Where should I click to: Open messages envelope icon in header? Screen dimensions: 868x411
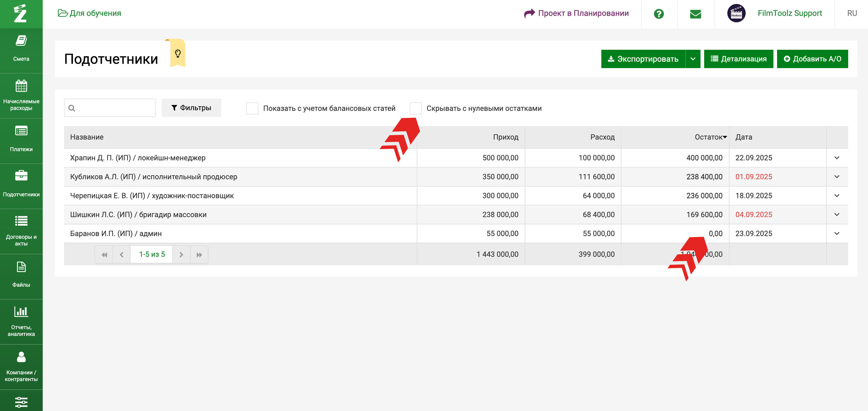click(695, 14)
